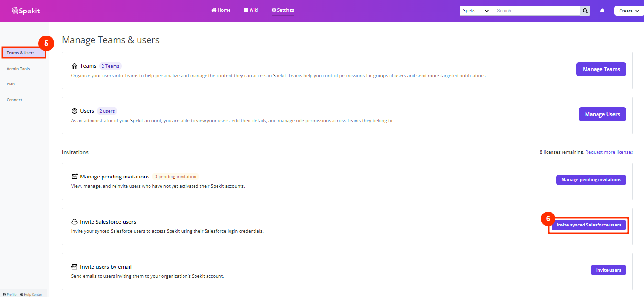644x297 pixels.
Task: Open the Plan section in the sidebar
Action: click(11, 84)
